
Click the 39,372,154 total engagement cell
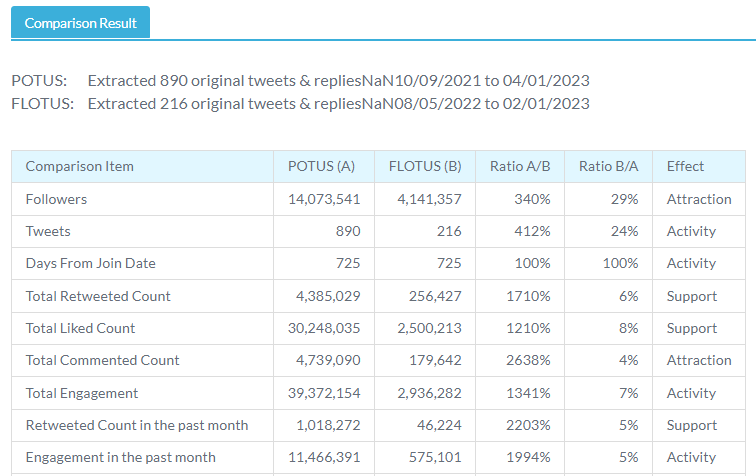point(324,393)
